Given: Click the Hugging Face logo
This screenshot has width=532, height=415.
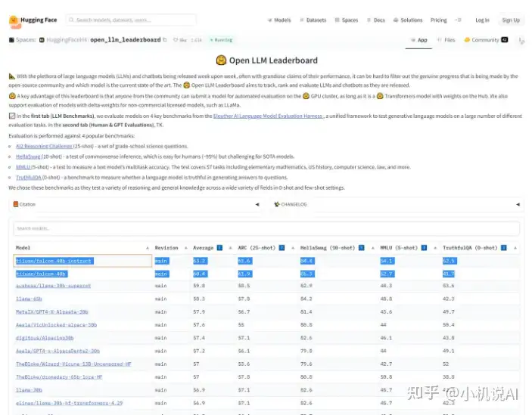Looking at the screenshot, I should (33, 20).
